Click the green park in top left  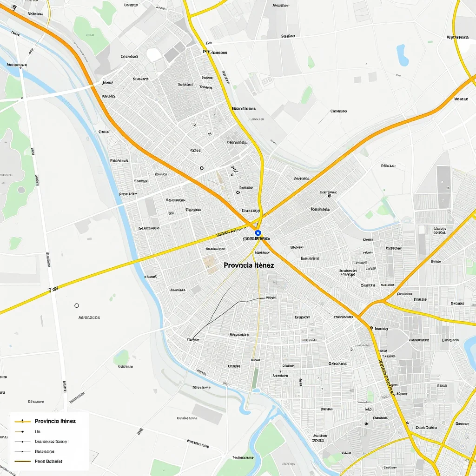(91, 35)
